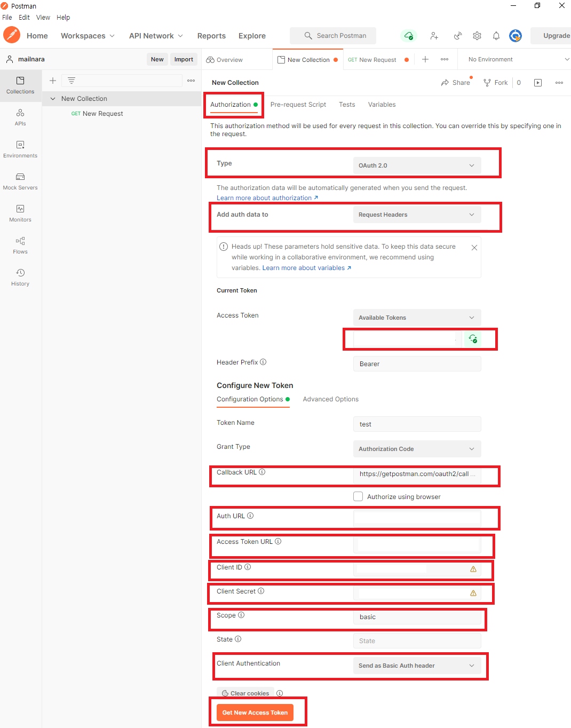571x728 pixels.
Task: Open the Grant Type dropdown
Action: 417,449
